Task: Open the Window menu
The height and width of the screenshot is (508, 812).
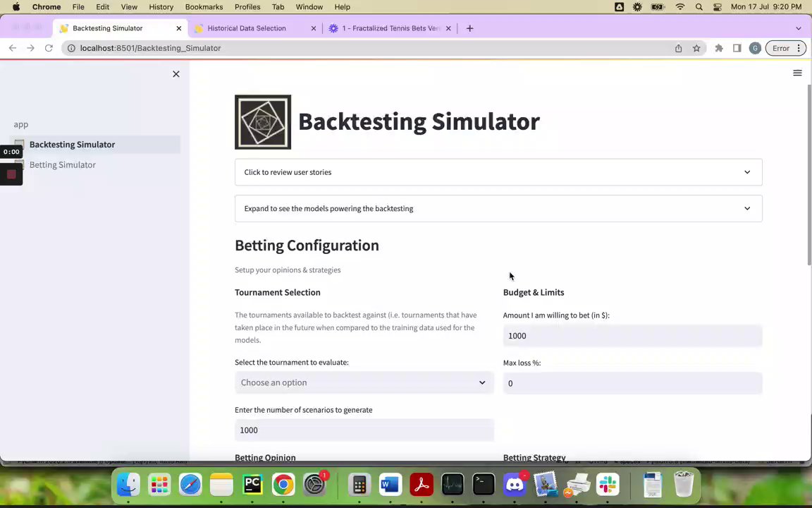Action: 309,7
